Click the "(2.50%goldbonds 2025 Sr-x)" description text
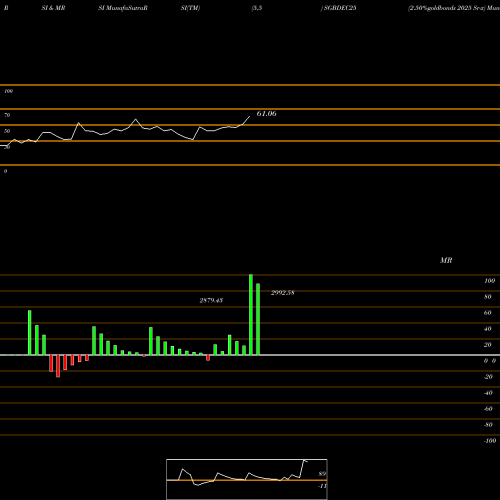Screen dimensions: 500x500 point(447,8)
